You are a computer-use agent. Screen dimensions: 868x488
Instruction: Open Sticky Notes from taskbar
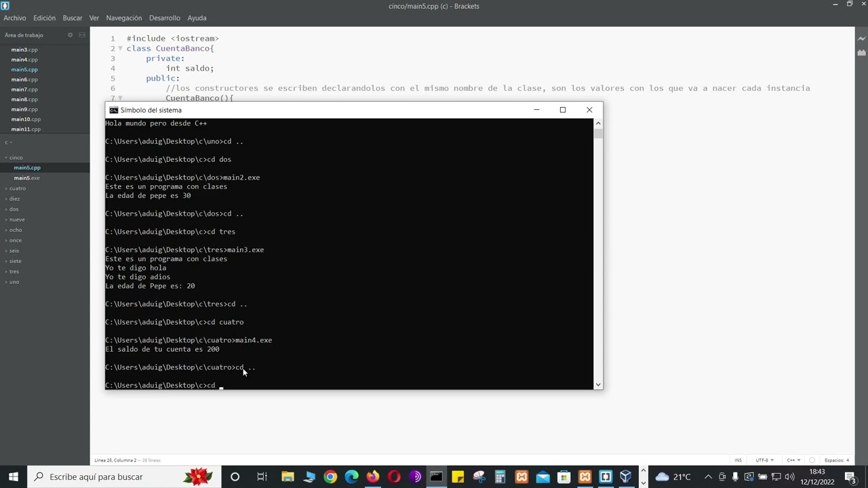pyautogui.click(x=458, y=476)
